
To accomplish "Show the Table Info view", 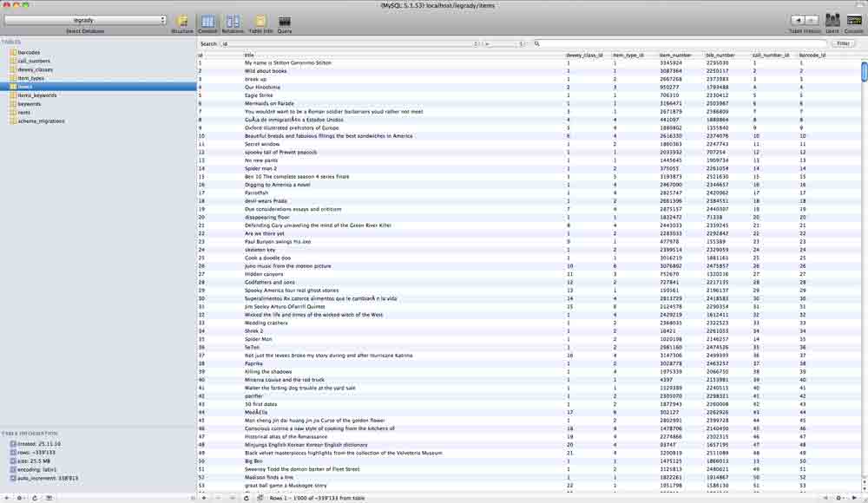I will 260,22.
